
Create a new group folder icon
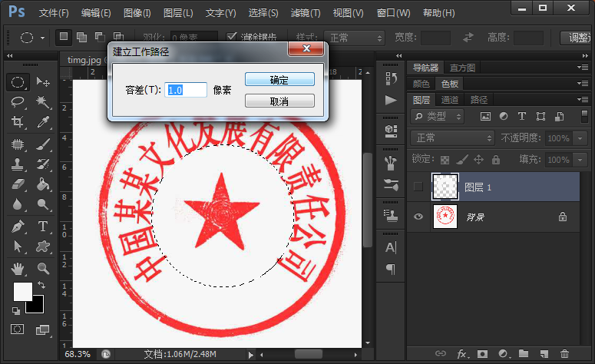coord(524,354)
